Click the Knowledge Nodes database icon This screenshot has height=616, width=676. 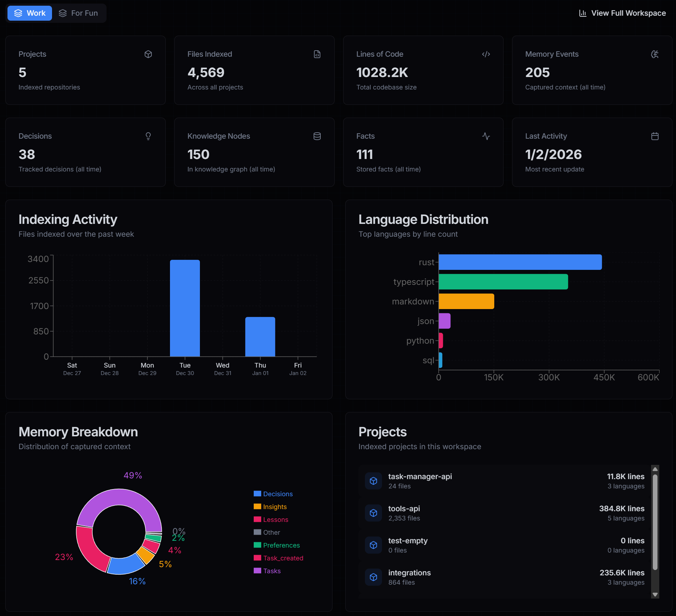pyautogui.click(x=317, y=136)
